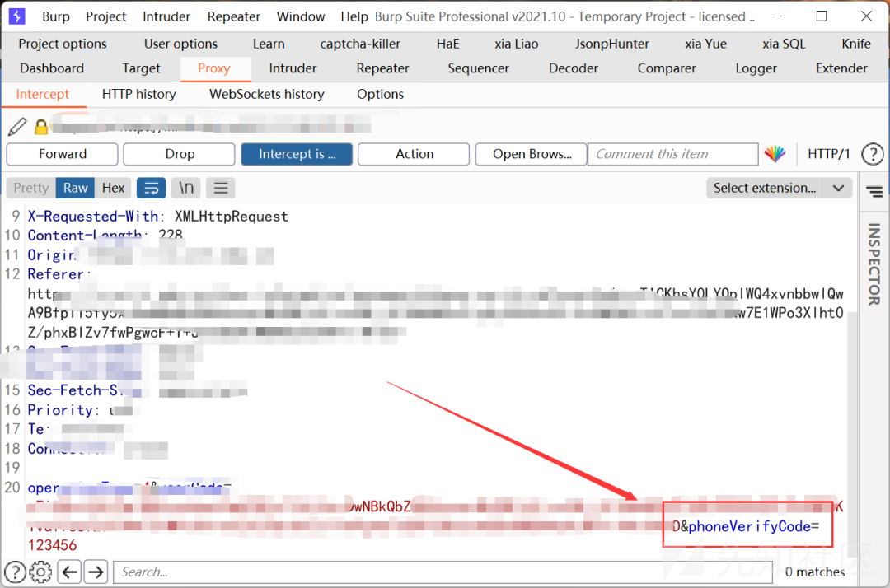Click the yellow lock TLS icon
The height and width of the screenshot is (588, 890).
click(x=41, y=127)
